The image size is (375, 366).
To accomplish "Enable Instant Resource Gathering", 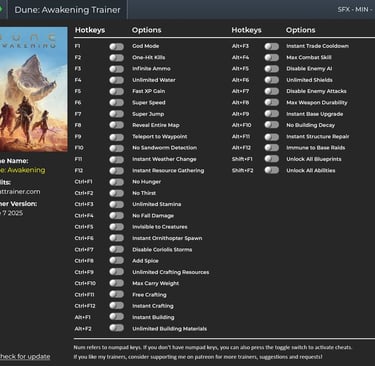I will (x=116, y=171).
